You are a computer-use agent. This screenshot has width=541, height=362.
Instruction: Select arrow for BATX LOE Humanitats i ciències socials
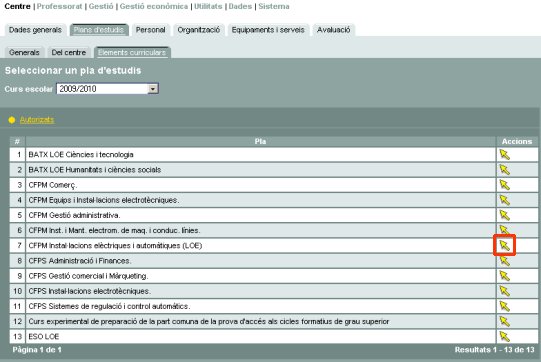point(504,170)
